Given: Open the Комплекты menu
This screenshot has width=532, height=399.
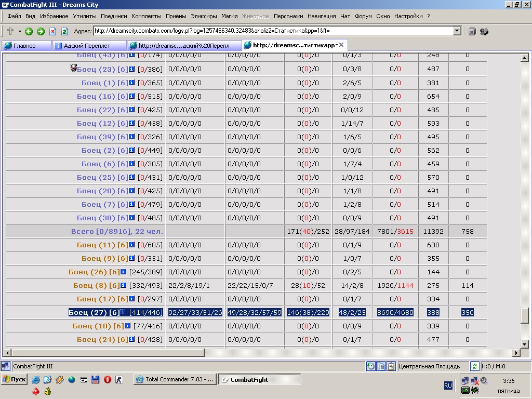Looking at the screenshot, I should [x=146, y=16].
